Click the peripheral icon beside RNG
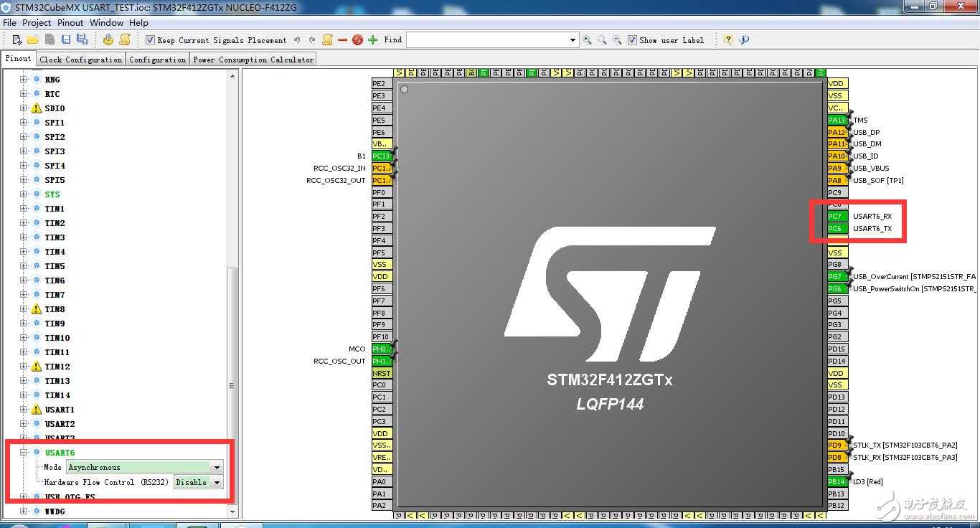This screenshot has width=980, height=528. [x=37, y=80]
